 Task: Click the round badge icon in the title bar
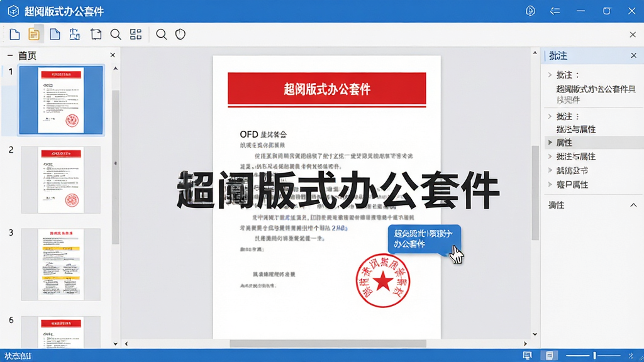click(x=531, y=11)
